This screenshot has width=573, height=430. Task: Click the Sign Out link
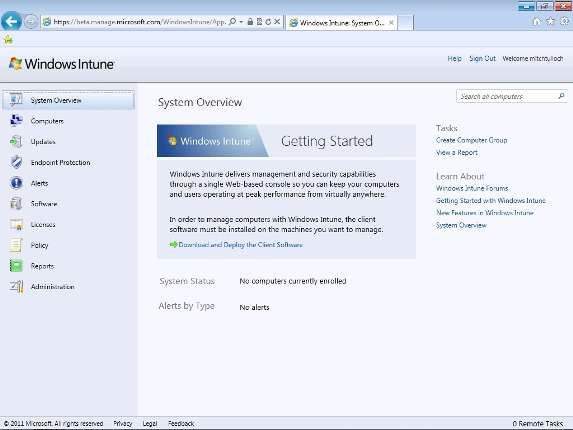482,58
